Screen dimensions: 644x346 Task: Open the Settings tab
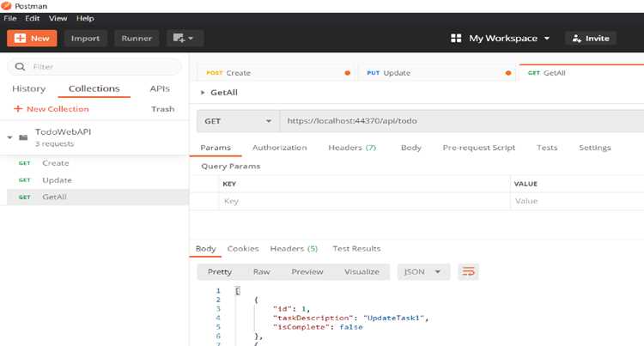(595, 148)
